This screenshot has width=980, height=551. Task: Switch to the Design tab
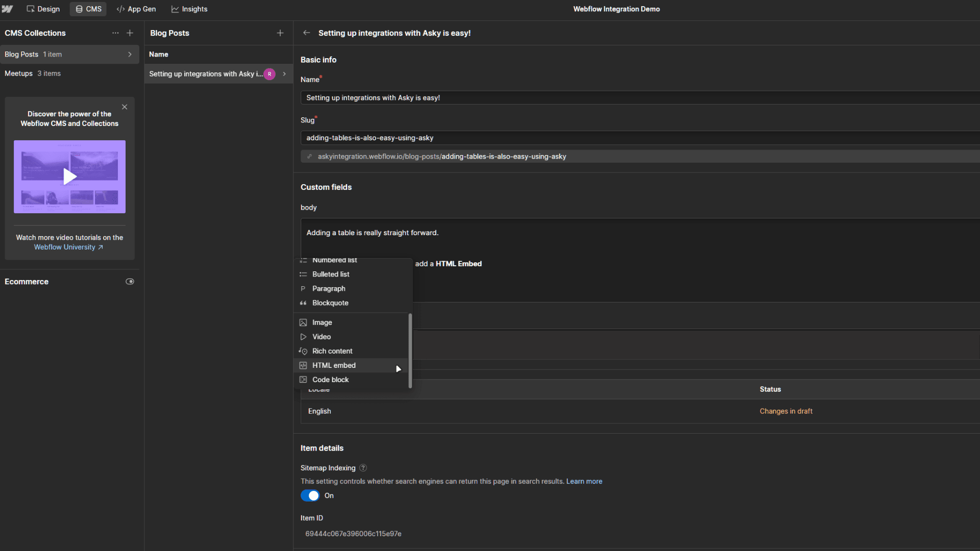point(43,9)
